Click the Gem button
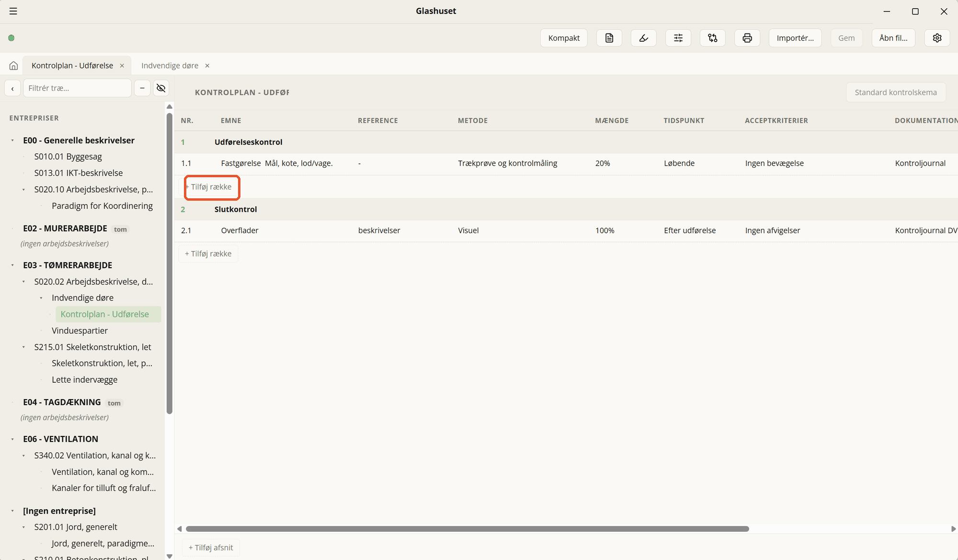Viewport: 958px width, 560px height. [846, 38]
